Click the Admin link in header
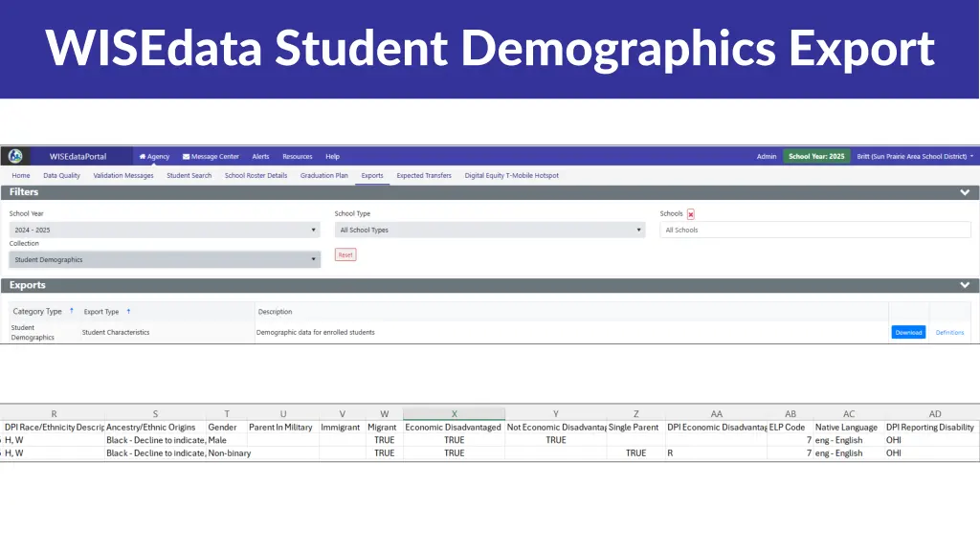Viewport: 980px width, 551px height. click(x=767, y=156)
